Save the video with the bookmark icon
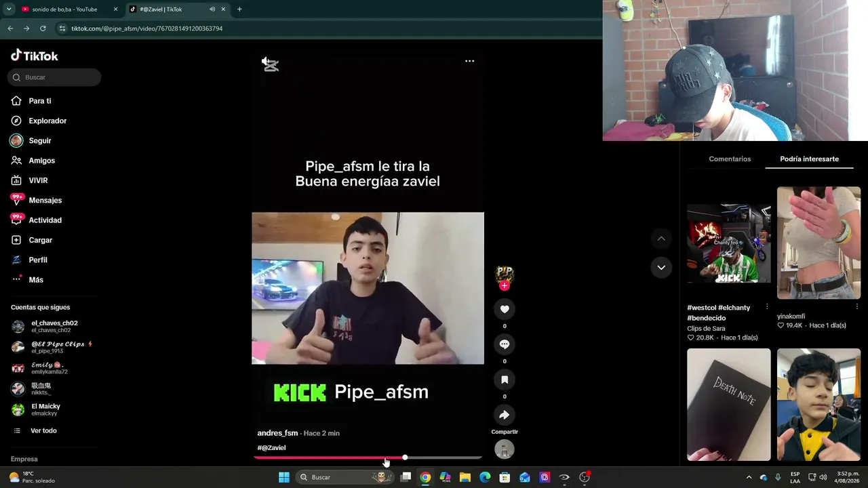The image size is (868, 488). pos(505,380)
